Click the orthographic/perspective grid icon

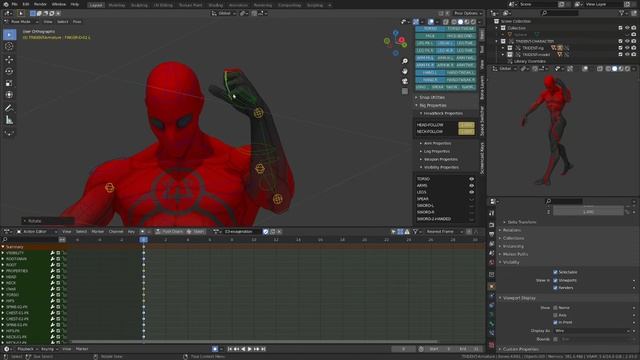pos(404,91)
